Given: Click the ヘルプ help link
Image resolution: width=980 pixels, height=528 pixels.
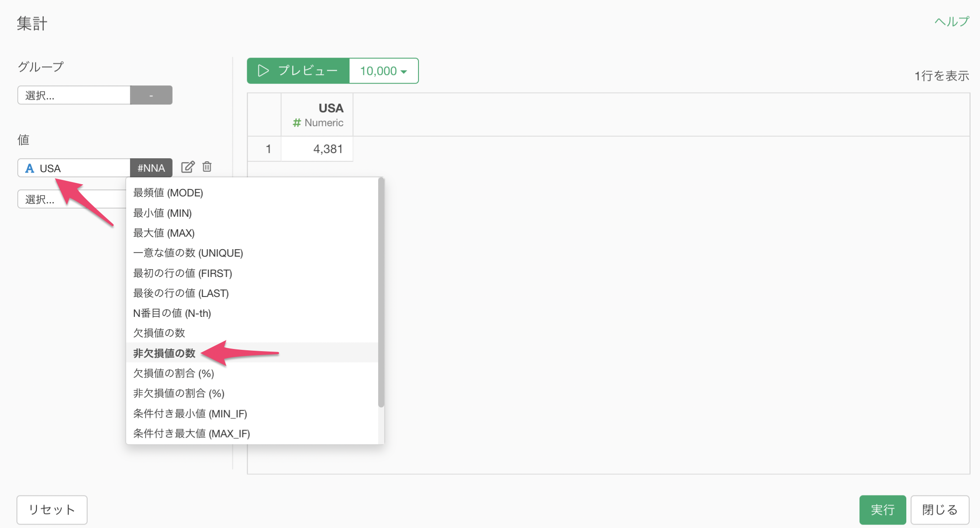Looking at the screenshot, I should point(951,22).
